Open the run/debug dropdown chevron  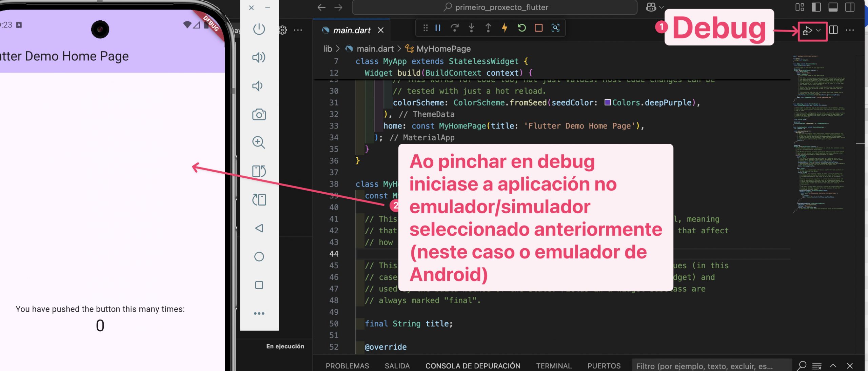coord(818,31)
